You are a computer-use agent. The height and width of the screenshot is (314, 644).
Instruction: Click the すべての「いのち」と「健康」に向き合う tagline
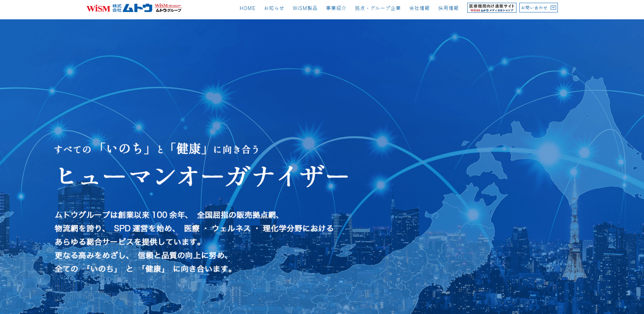pyautogui.click(x=157, y=149)
